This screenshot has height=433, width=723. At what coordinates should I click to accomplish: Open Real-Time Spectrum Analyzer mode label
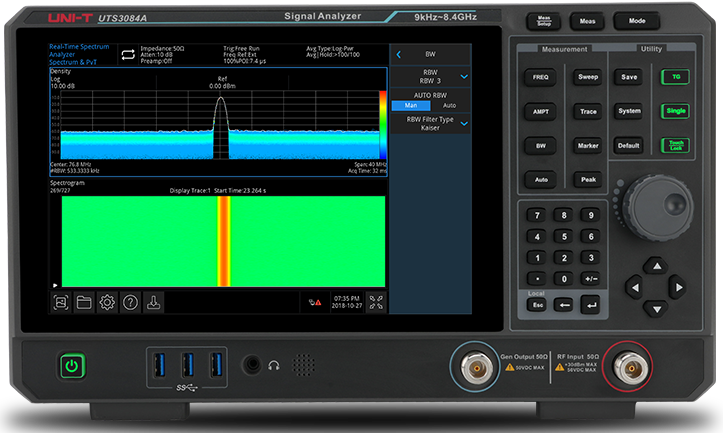click(79, 54)
